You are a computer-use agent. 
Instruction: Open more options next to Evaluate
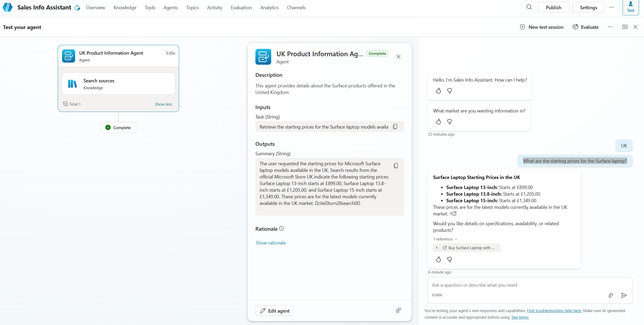[x=610, y=27]
